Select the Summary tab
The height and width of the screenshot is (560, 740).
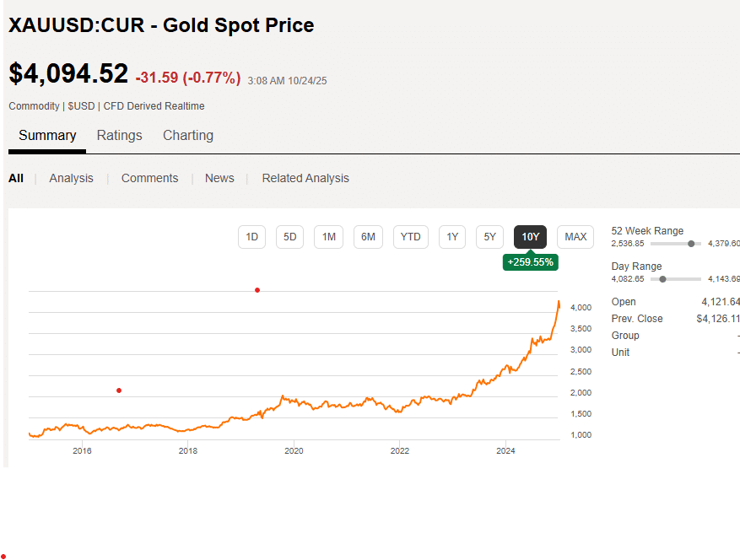(47, 136)
